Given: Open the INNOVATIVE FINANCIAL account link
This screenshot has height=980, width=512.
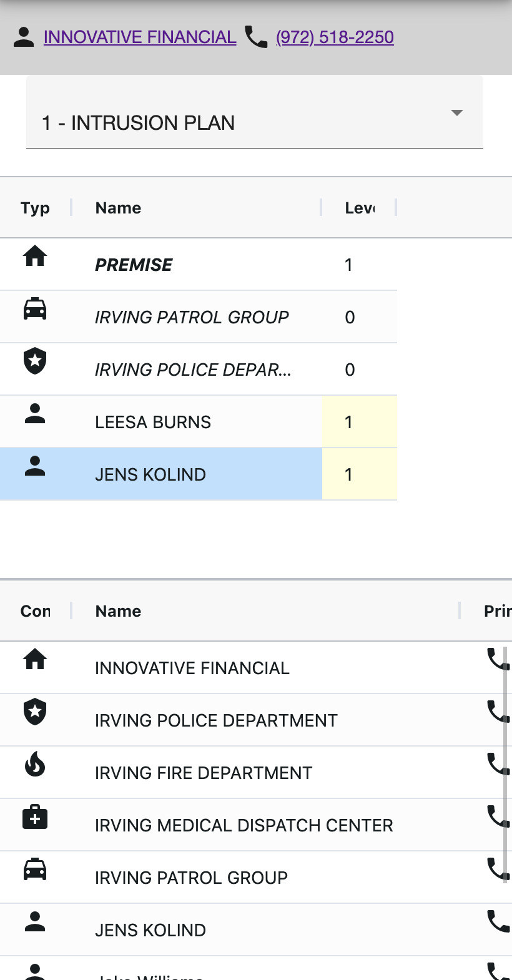Looking at the screenshot, I should tap(140, 37).
